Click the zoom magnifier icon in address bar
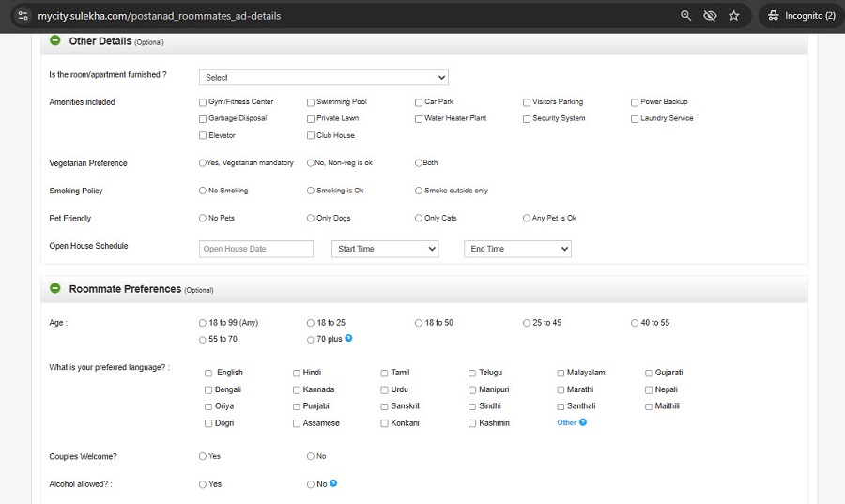Screen dimensions: 845x504 (686, 16)
